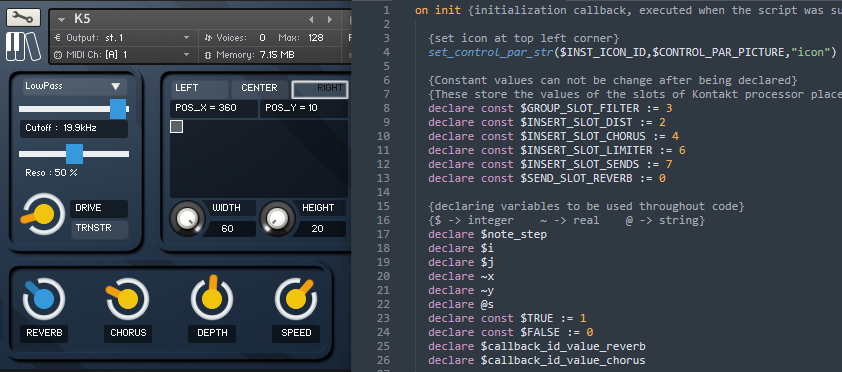Toggle the RIGHT alignment button

click(320, 89)
